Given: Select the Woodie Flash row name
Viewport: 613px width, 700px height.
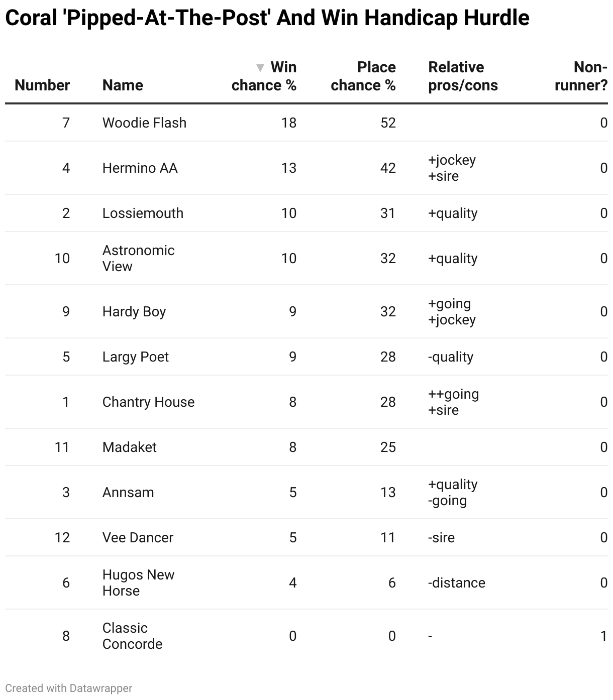Looking at the screenshot, I should pyautogui.click(x=144, y=123).
